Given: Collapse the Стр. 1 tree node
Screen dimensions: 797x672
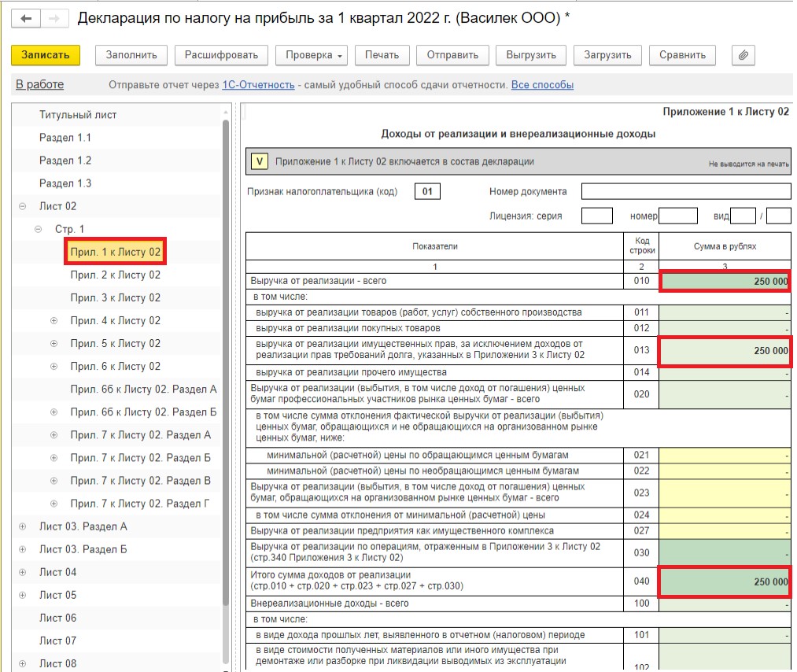Looking at the screenshot, I should point(38,229).
